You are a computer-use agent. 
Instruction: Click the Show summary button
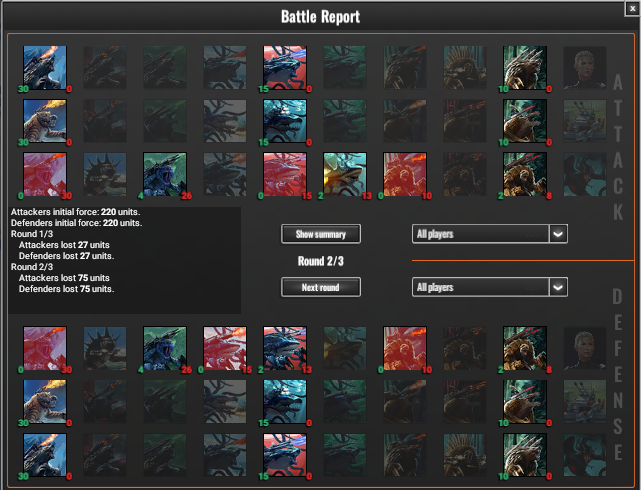click(321, 234)
